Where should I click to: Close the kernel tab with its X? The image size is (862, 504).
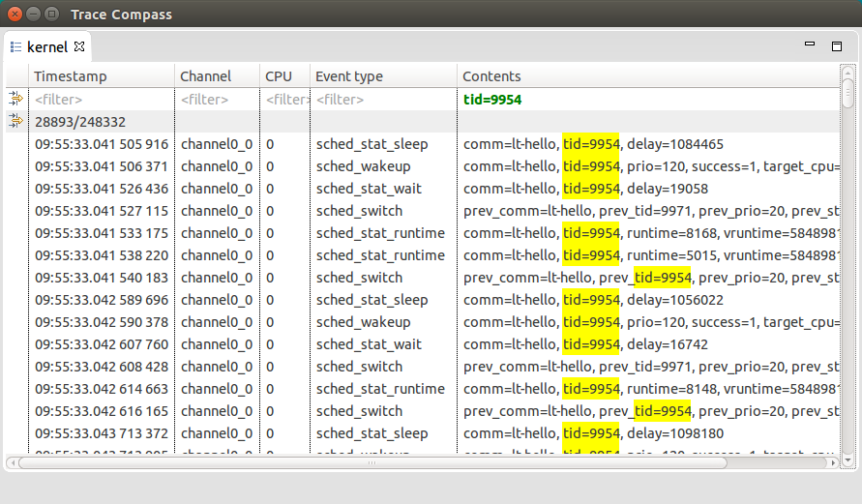tap(80, 45)
